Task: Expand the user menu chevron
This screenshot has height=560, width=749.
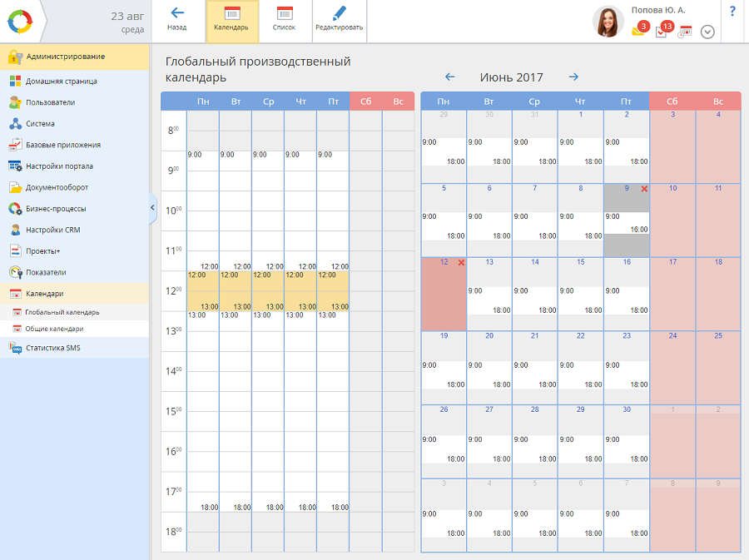Action: coord(707,32)
